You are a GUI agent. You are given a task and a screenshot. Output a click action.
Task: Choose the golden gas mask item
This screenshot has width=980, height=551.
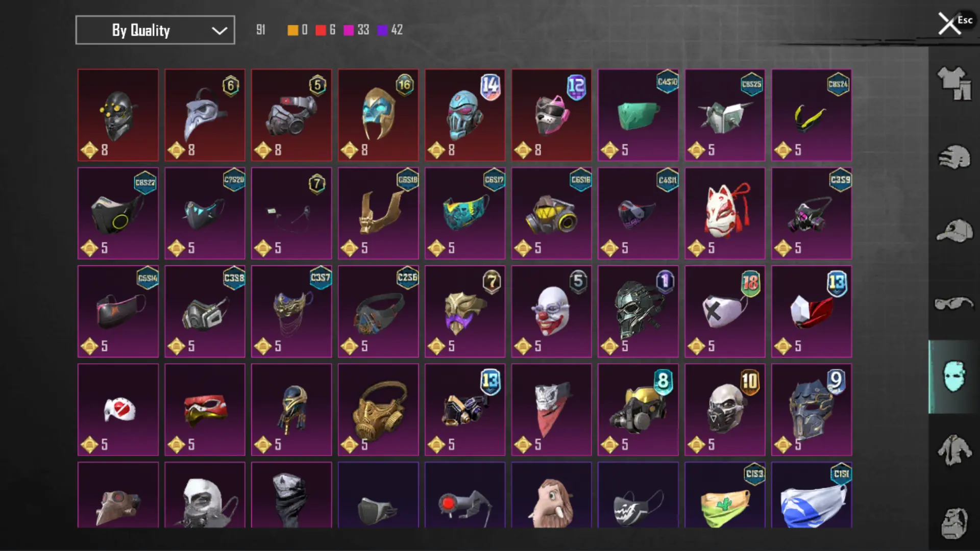pos(378,410)
